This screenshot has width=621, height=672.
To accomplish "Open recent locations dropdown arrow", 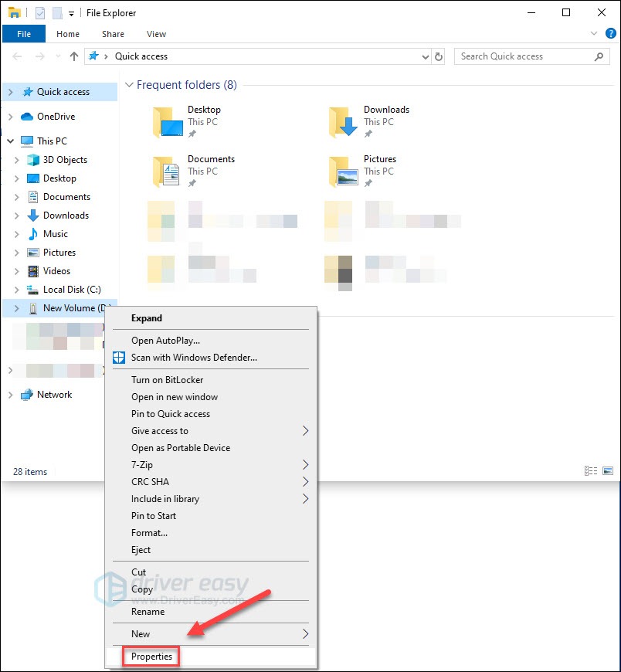I will (58, 56).
